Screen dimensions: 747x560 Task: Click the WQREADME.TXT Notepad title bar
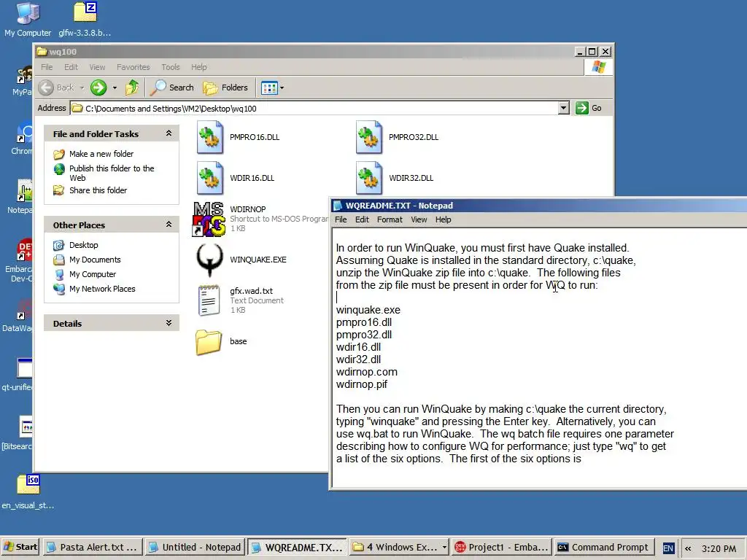click(x=539, y=206)
